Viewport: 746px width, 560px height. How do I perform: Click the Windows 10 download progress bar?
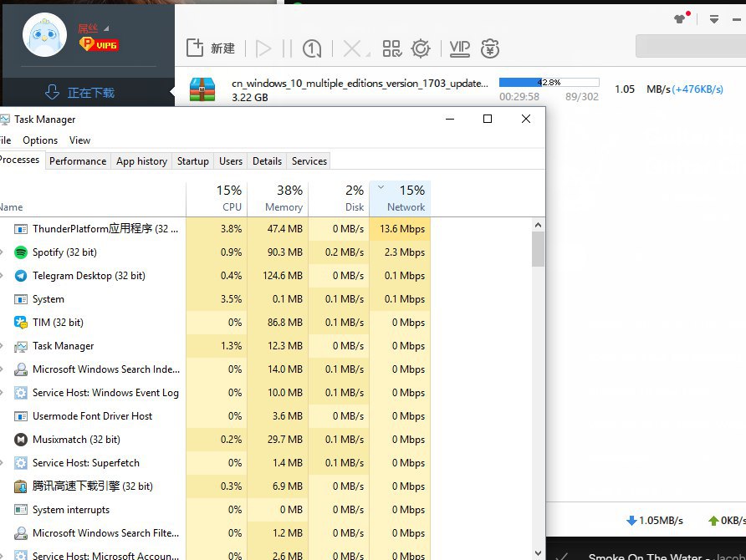click(x=549, y=83)
